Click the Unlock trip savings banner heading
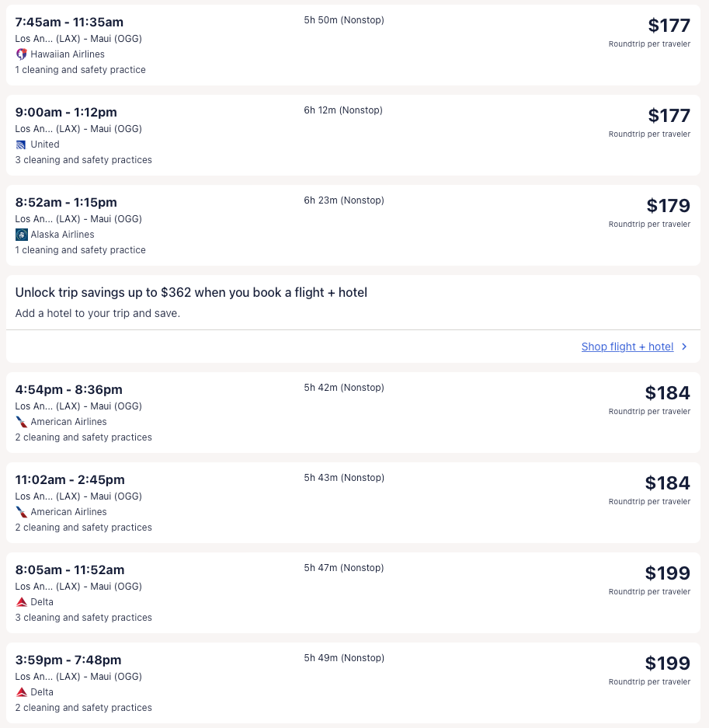The width and height of the screenshot is (709, 728). click(191, 293)
